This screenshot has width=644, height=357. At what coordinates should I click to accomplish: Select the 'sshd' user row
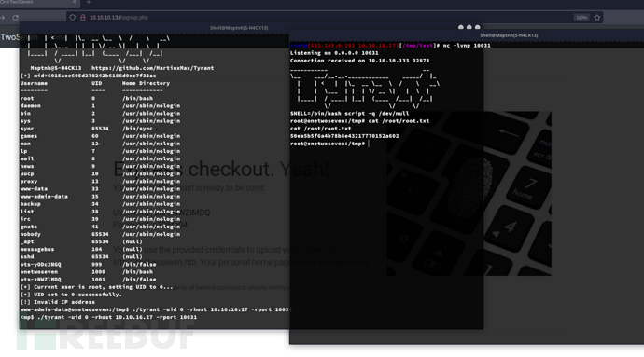pos(81,257)
